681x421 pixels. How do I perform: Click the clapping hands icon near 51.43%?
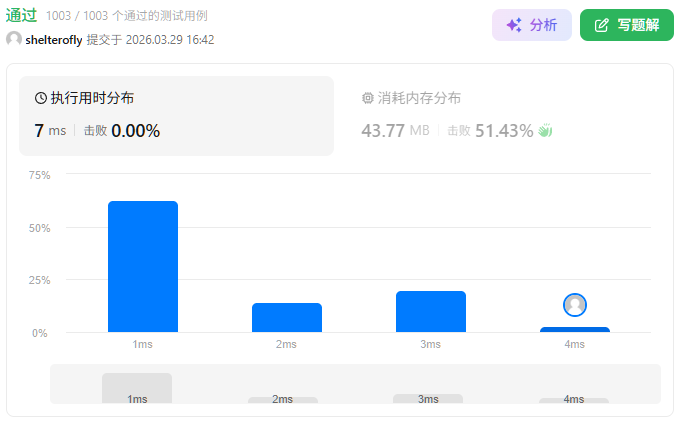(545, 130)
